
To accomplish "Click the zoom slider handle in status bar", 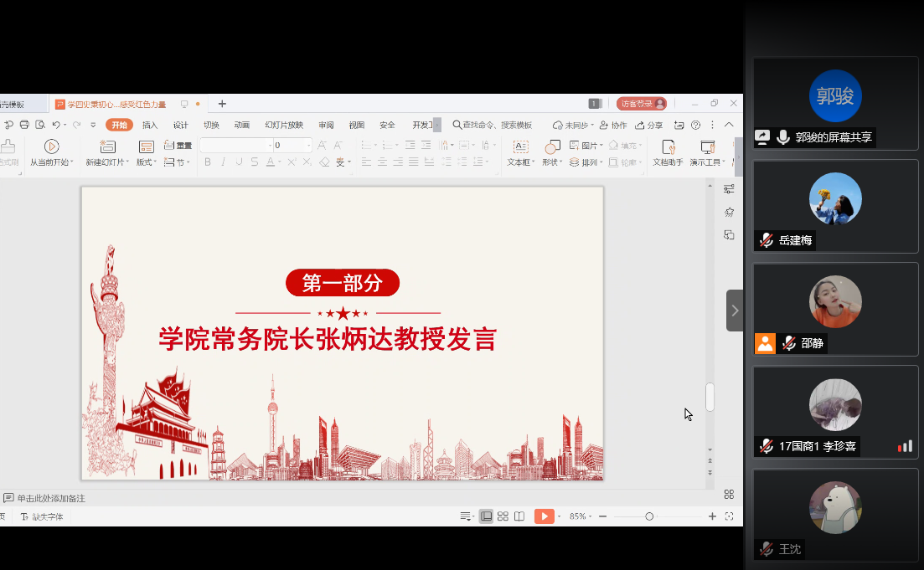I will [649, 516].
